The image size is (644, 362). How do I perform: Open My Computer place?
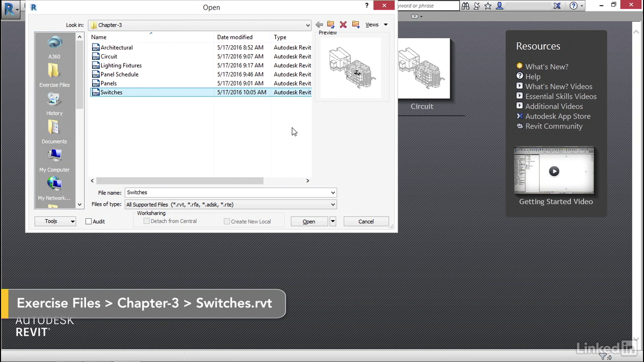tap(54, 160)
